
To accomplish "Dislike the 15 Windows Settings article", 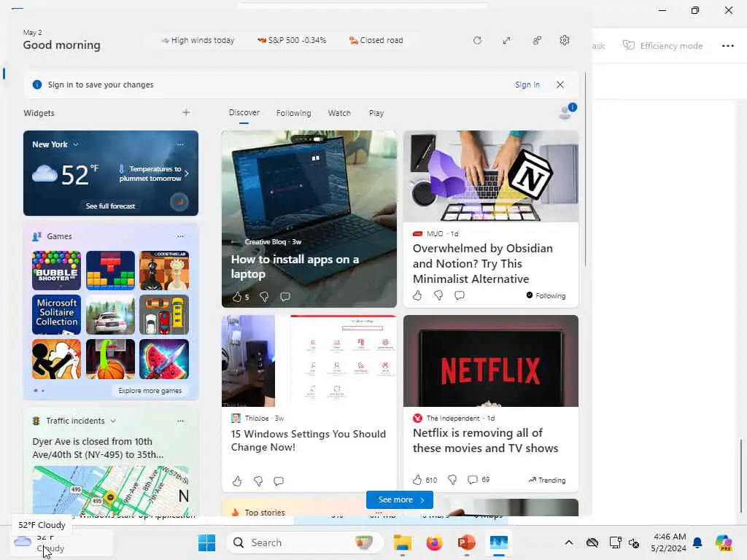I will click(x=258, y=481).
